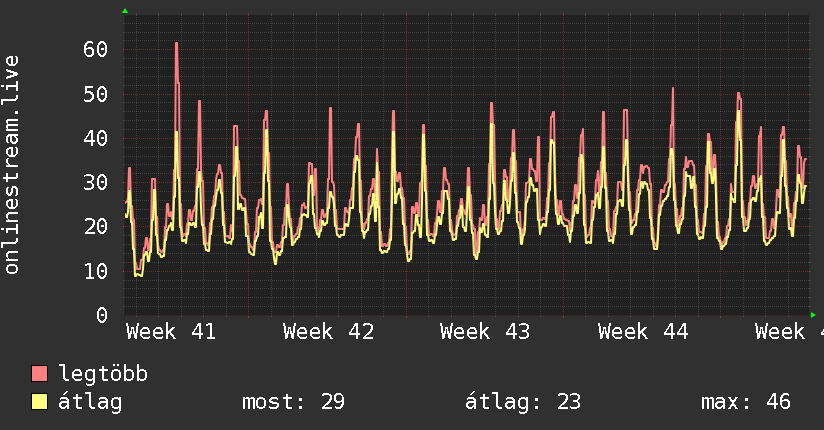
Task: Click the 'max: 46' statistic
Action: click(x=746, y=402)
